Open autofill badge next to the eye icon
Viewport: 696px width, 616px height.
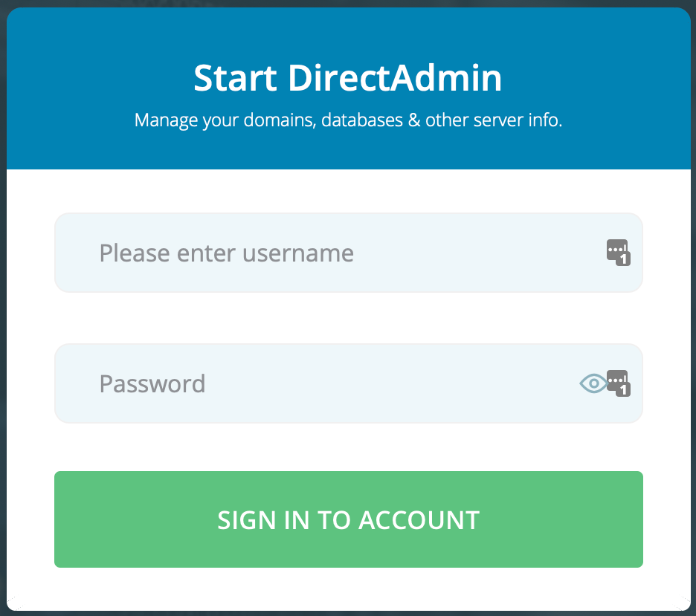(618, 383)
